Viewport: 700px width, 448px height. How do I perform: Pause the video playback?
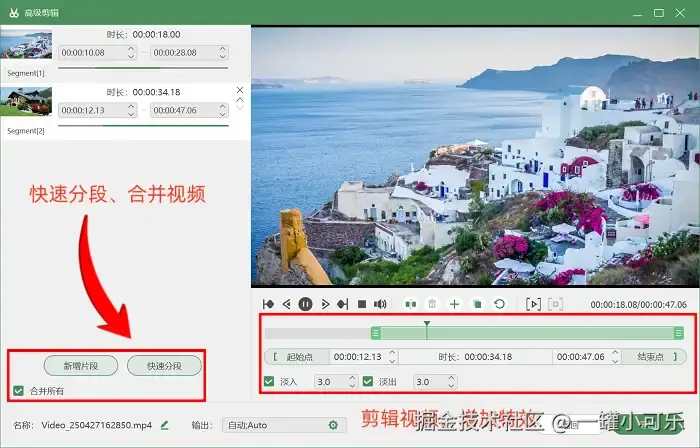pyautogui.click(x=305, y=304)
